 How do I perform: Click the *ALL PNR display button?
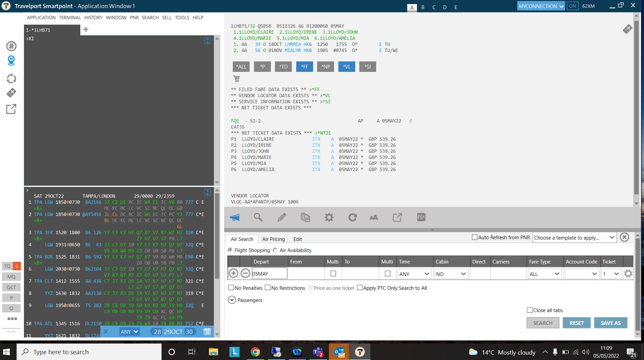click(x=241, y=66)
